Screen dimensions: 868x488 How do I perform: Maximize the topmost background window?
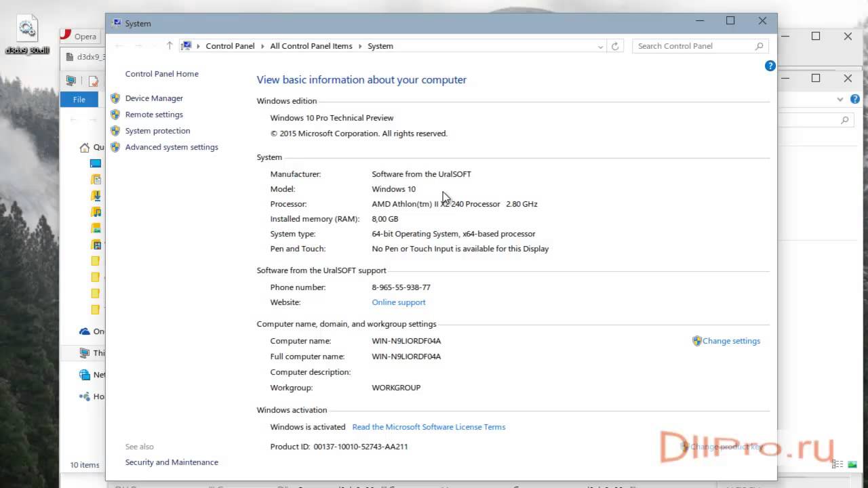(816, 37)
